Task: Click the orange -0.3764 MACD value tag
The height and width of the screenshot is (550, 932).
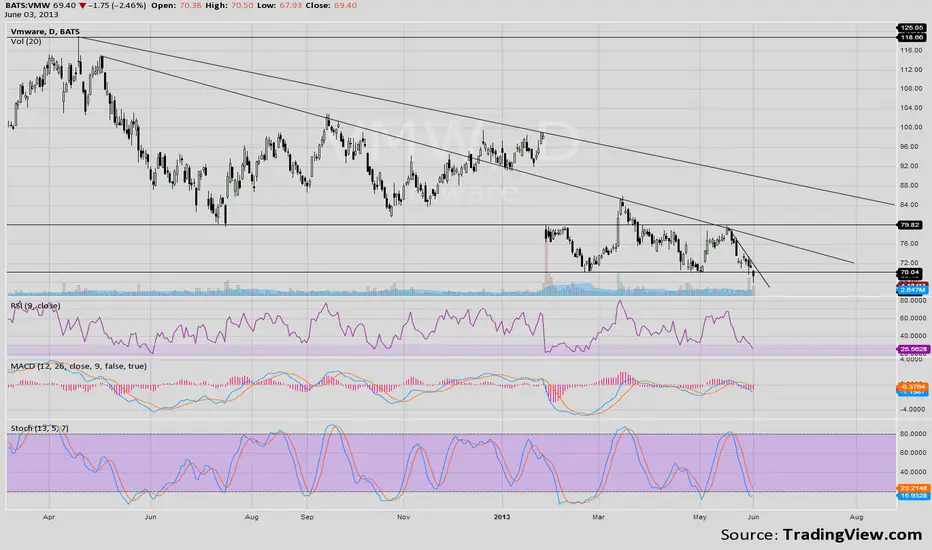Action: coord(912,386)
